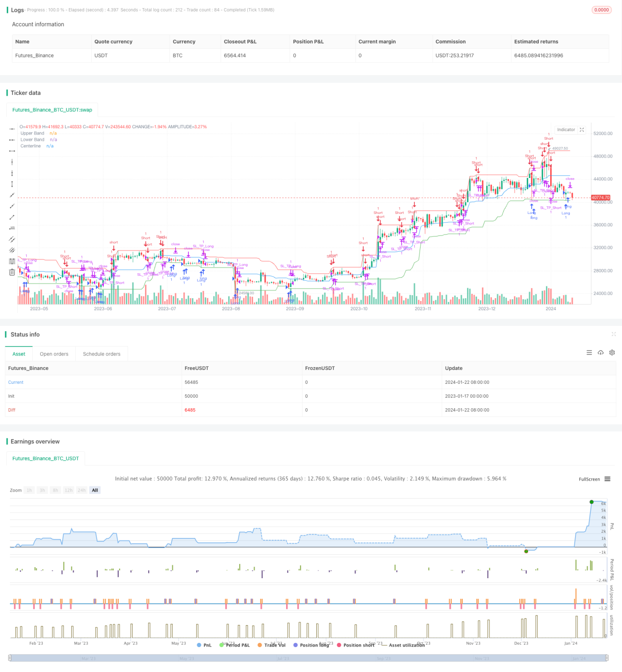Click the Futures_Binance cell in account table

click(x=34, y=56)
